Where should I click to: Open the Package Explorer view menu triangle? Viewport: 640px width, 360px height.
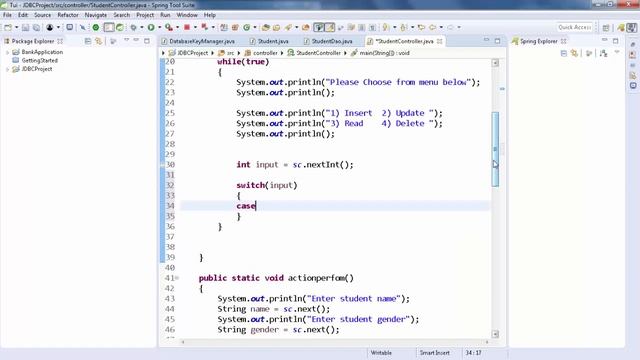click(127, 40)
